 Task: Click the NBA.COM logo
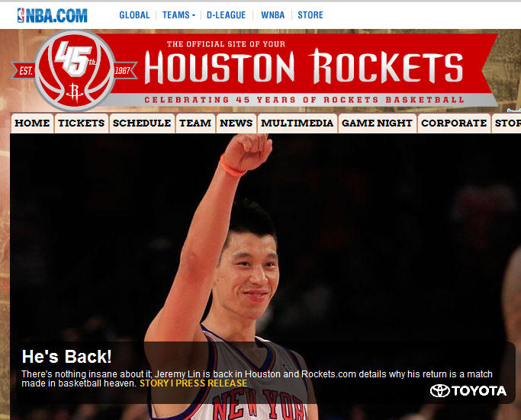point(52,15)
